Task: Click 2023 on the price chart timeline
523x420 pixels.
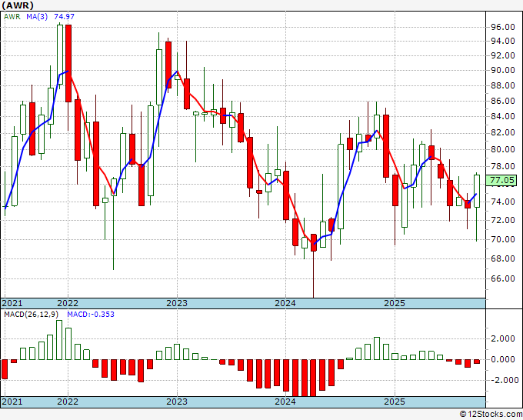Action: coord(177,303)
